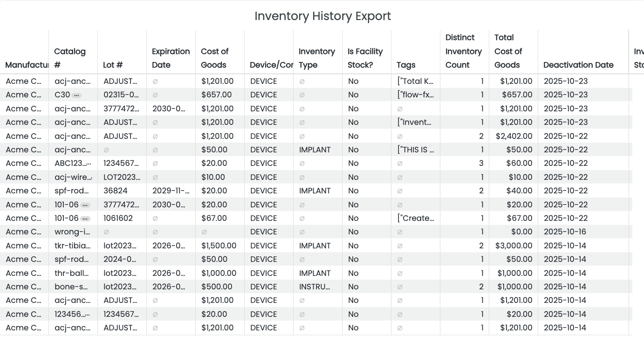
Task: Click empty-value symbol in Cost of Goods column
Action: coord(204,232)
